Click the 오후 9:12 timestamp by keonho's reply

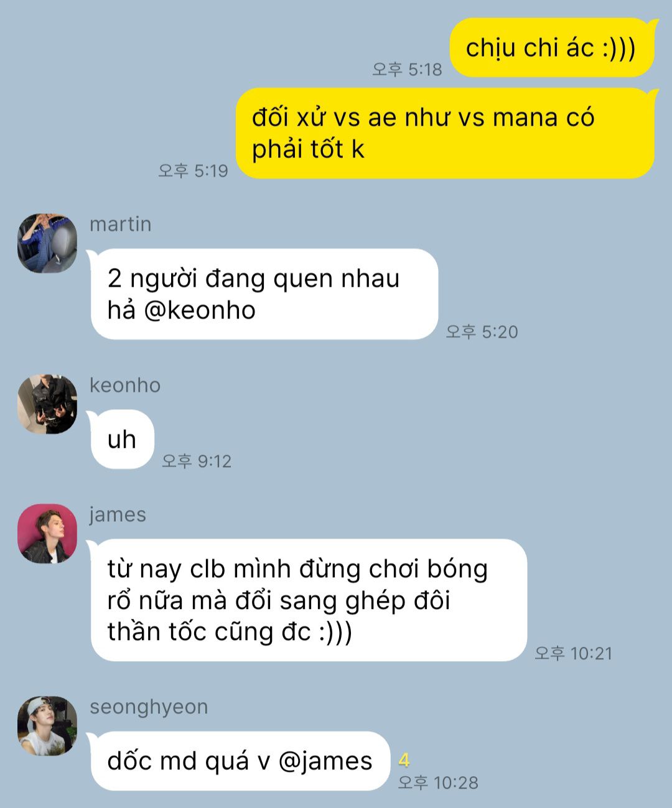tap(197, 461)
